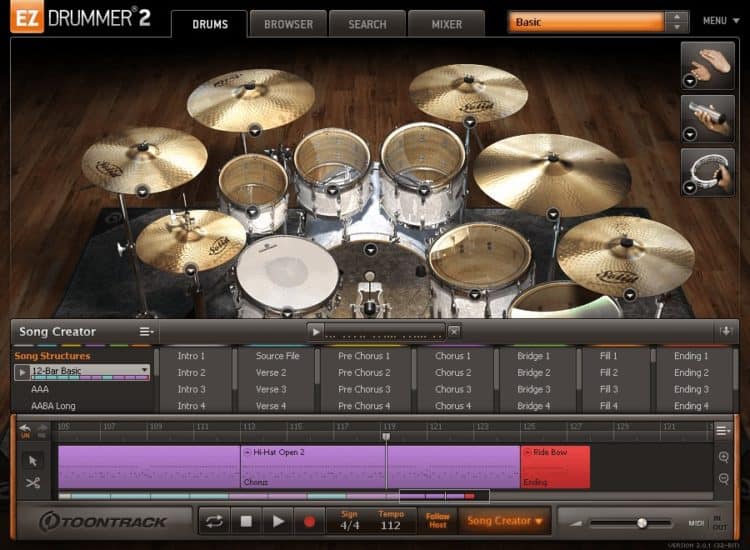750x550 pixels.
Task: Hit the snare drum head
Action: click(x=287, y=272)
